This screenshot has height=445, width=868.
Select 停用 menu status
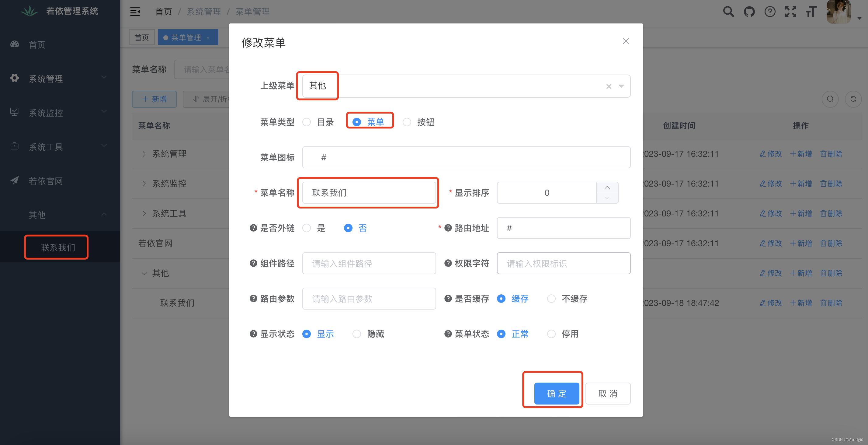coord(563,334)
